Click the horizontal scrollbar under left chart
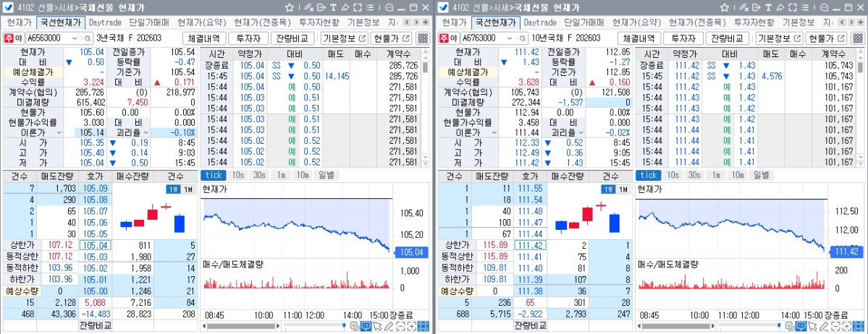 (240, 326)
